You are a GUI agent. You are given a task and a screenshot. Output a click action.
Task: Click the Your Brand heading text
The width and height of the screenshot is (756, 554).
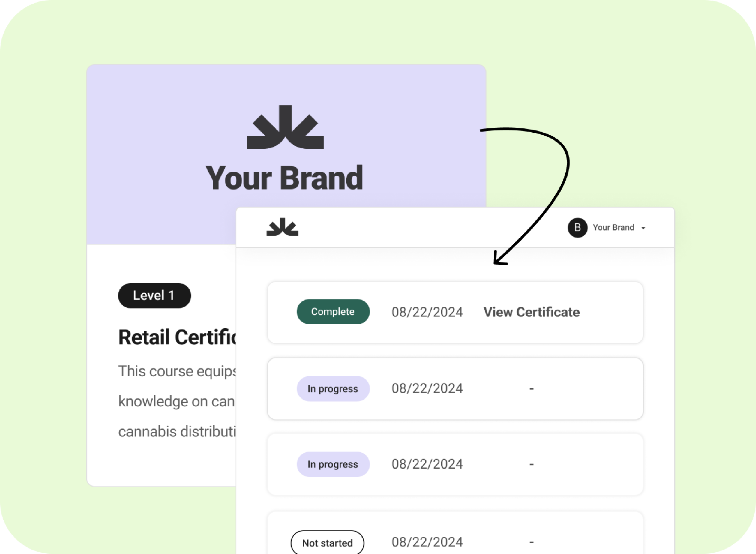(284, 178)
